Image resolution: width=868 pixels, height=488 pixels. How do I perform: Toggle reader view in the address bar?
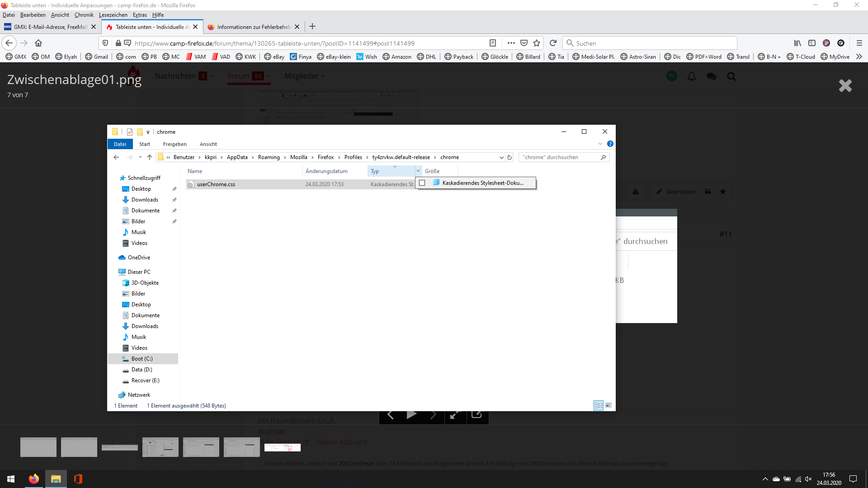coord(493,43)
